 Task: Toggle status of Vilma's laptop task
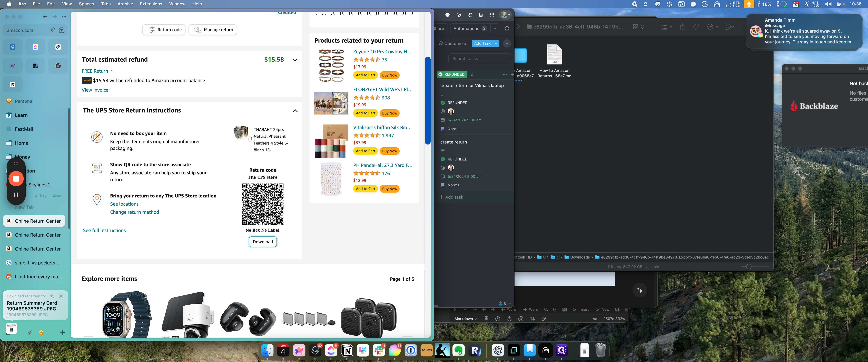[442, 102]
